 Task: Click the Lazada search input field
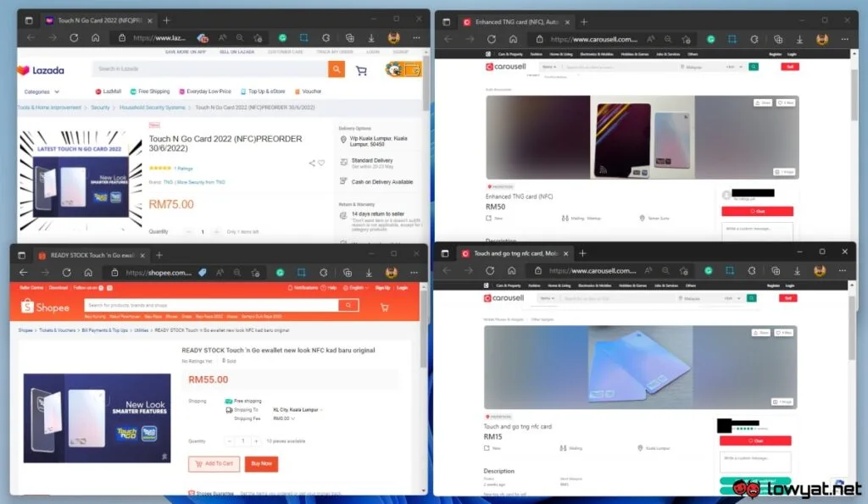click(210, 69)
